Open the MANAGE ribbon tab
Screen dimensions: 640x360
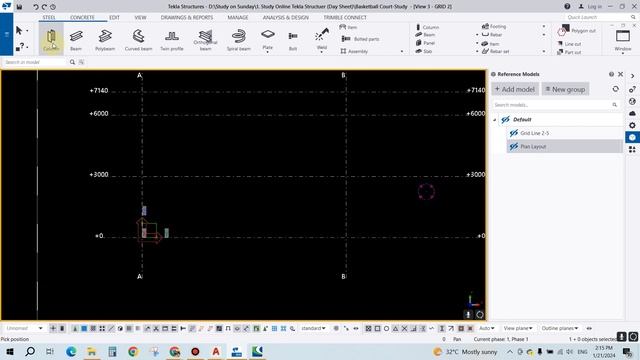pyautogui.click(x=238, y=18)
